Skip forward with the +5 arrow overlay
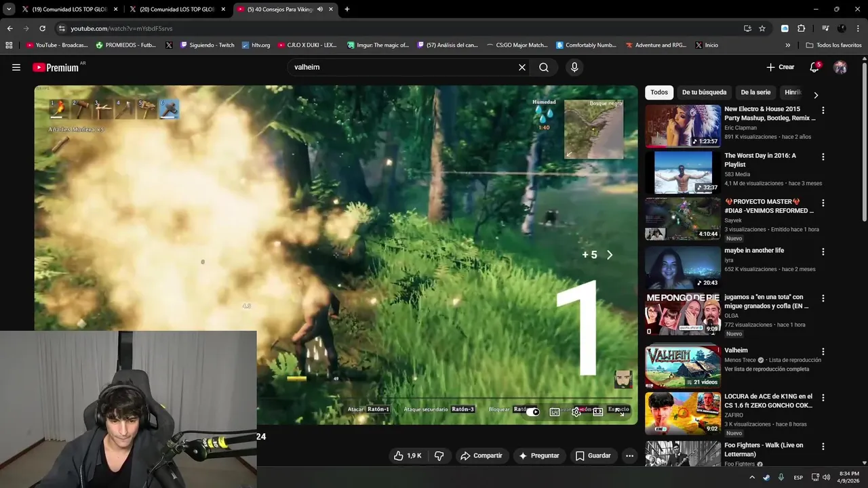Viewport: 868px width, 488px height. click(609, 255)
